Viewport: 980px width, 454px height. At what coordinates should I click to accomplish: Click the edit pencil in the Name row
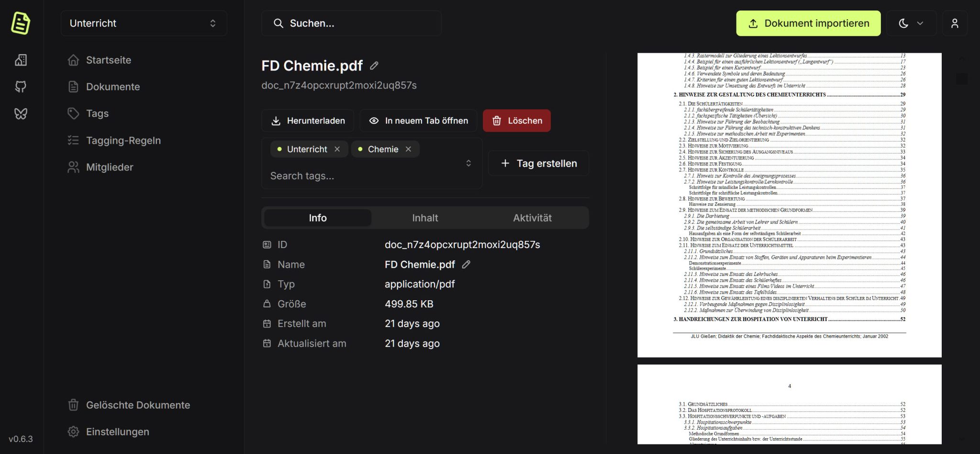[466, 264]
